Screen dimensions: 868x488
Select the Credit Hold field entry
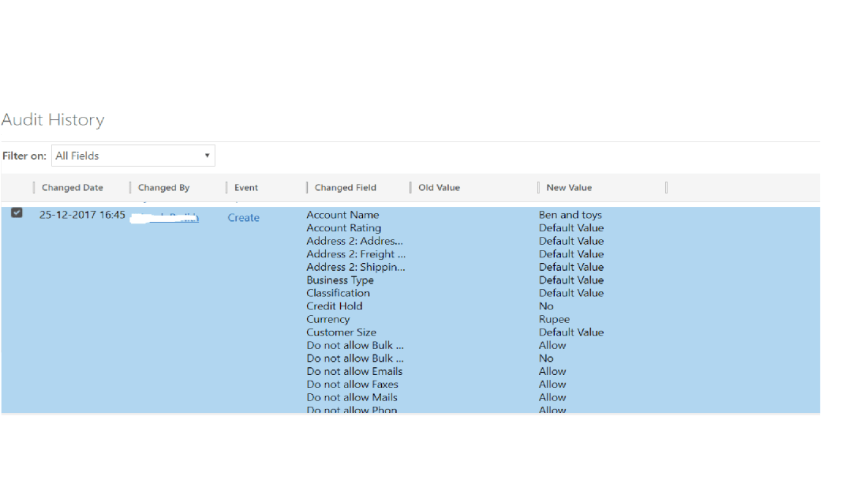click(335, 306)
